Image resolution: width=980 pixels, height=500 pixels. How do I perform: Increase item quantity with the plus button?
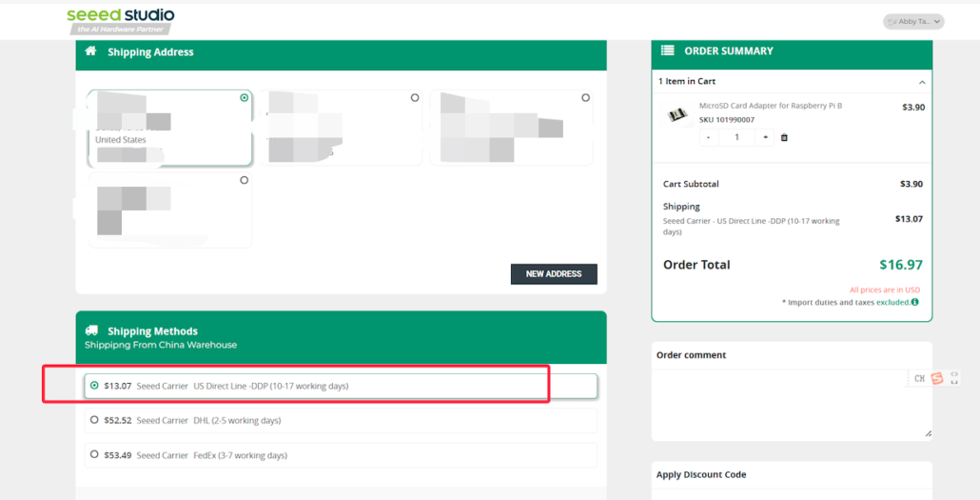click(765, 137)
